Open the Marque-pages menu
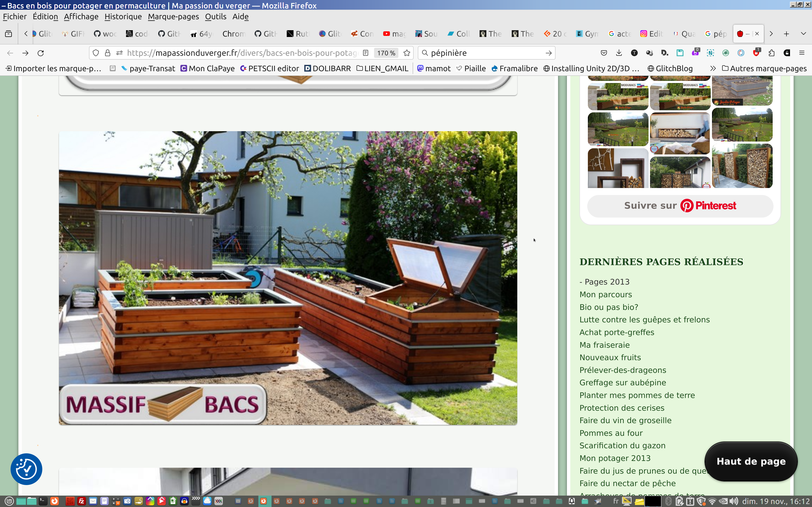 pyautogui.click(x=173, y=17)
